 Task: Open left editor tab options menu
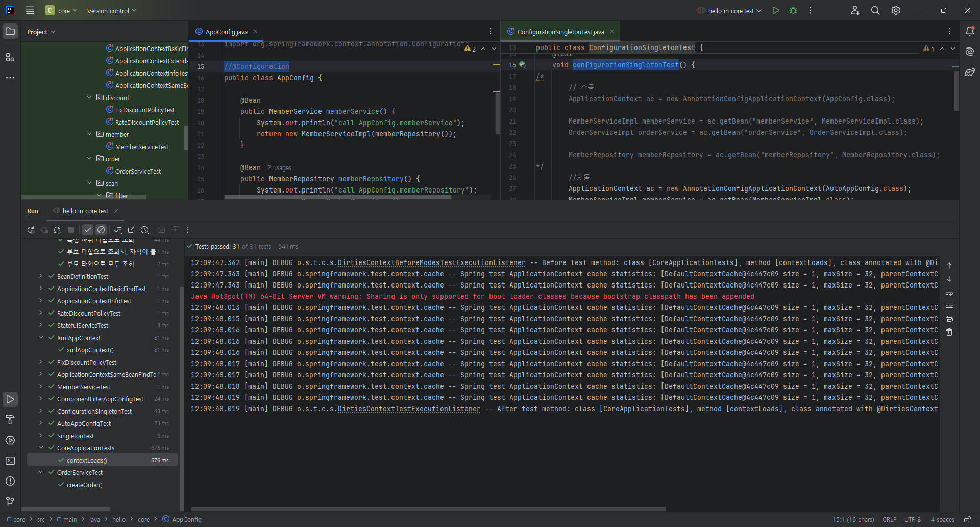(x=491, y=31)
